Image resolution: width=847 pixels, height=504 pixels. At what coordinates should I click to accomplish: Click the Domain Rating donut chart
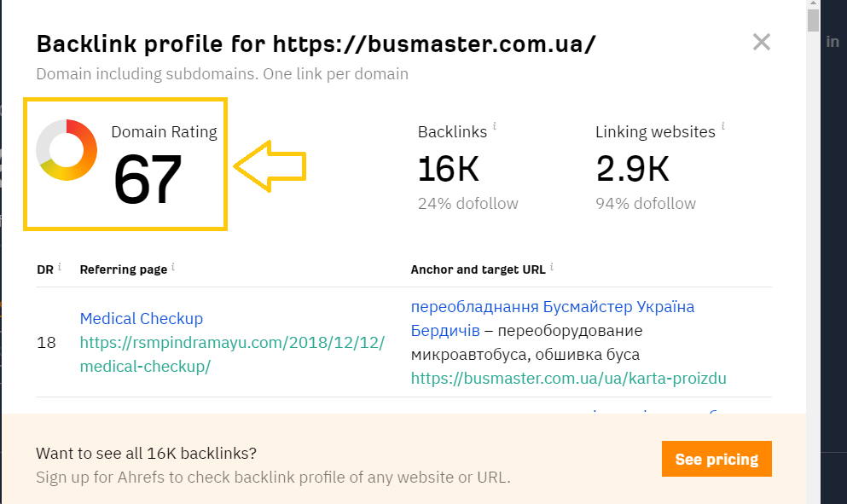(x=66, y=150)
